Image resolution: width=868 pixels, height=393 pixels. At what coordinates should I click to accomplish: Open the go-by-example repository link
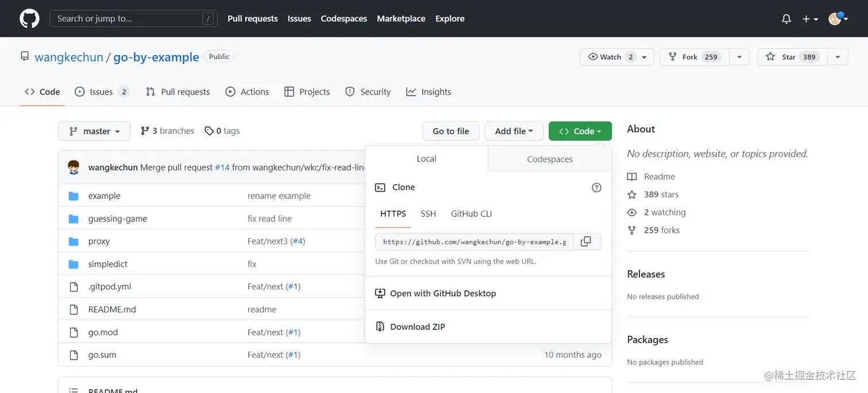[x=156, y=57]
